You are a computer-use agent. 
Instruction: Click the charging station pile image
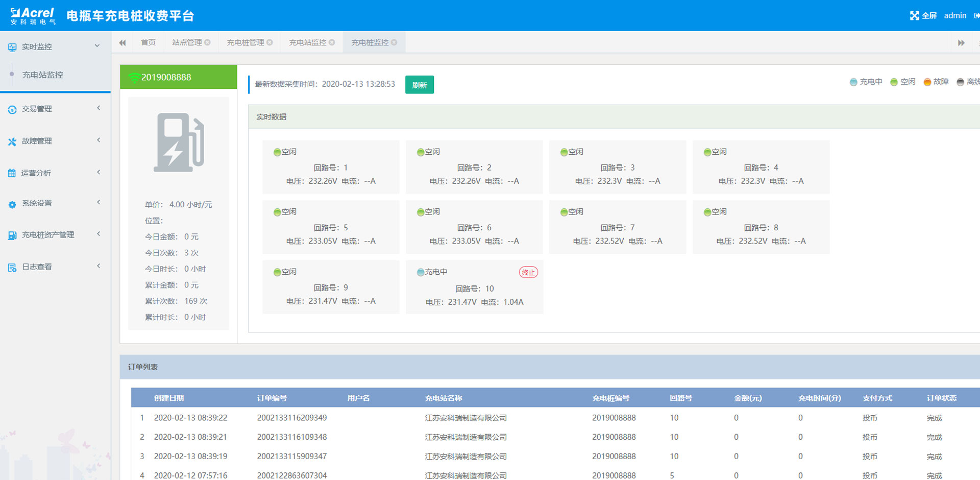pyautogui.click(x=179, y=142)
